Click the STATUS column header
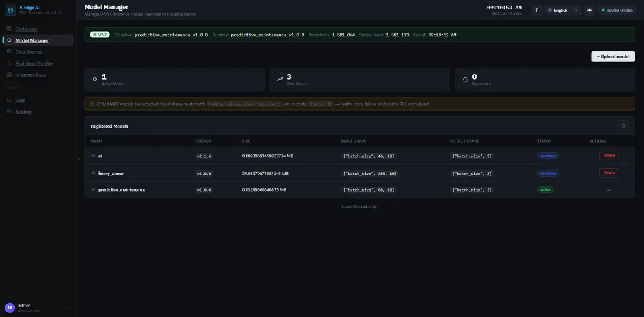Screen dimensions: 644x317 pos(544,141)
